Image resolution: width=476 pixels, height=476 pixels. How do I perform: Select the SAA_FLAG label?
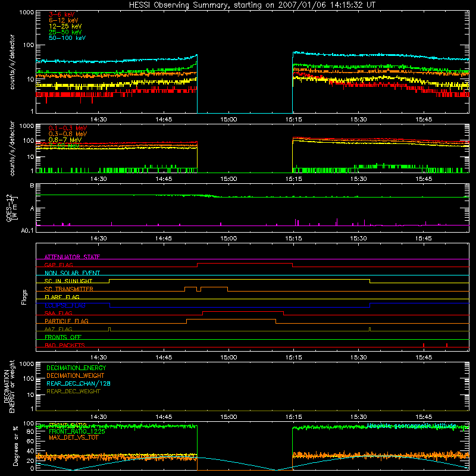click(x=58, y=313)
